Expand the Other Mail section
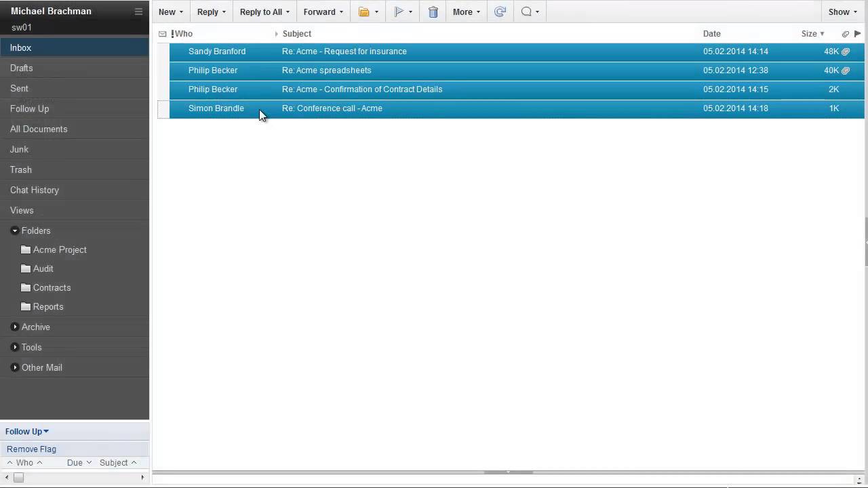This screenshot has height=488, width=868. (15, 367)
